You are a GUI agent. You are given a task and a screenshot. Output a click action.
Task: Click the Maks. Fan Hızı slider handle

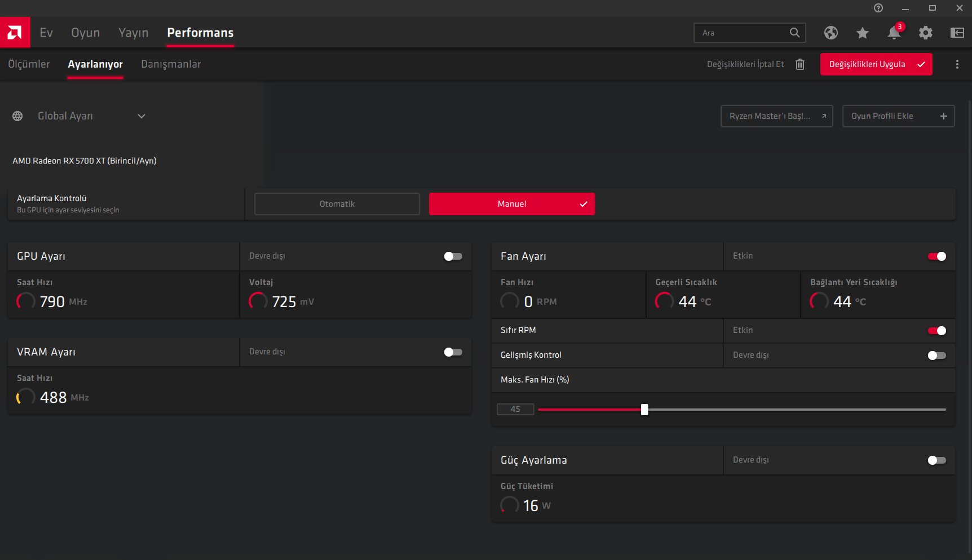pyautogui.click(x=644, y=410)
